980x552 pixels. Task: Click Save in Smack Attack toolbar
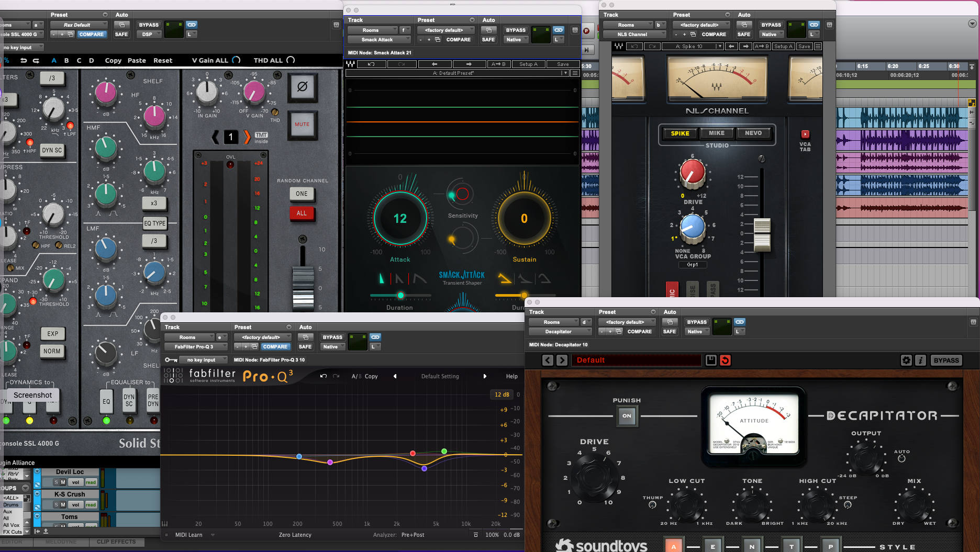pyautogui.click(x=563, y=64)
